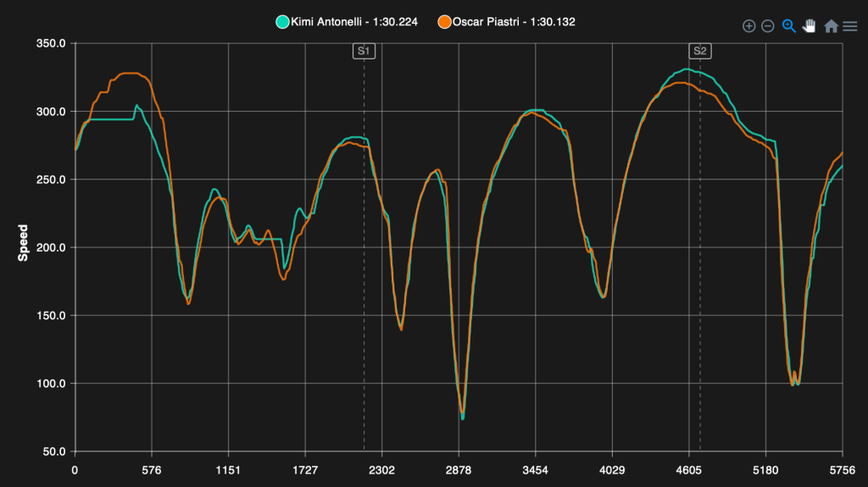
Task: Click the S1 sector marker label
Action: (364, 51)
